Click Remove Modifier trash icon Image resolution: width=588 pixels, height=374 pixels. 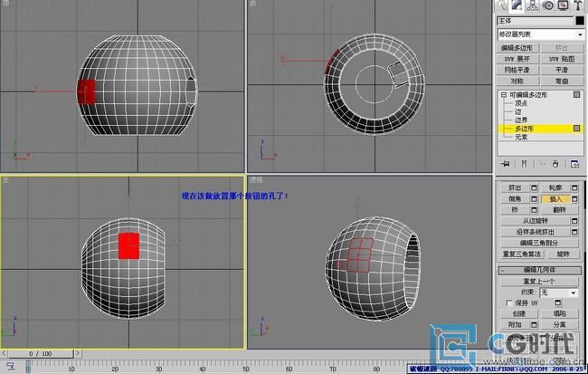[x=555, y=164]
